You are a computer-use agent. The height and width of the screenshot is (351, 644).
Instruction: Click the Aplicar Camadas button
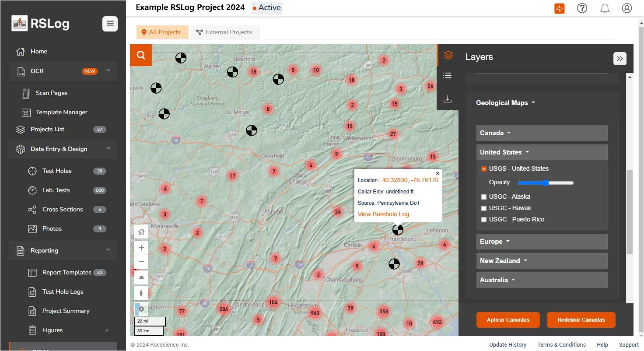(507, 320)
